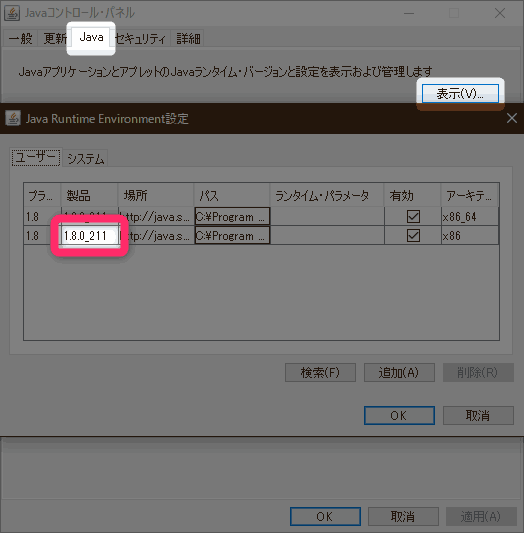Click the 表示(V)... button
Screen dimensions: 524x533
pos(460,93)
